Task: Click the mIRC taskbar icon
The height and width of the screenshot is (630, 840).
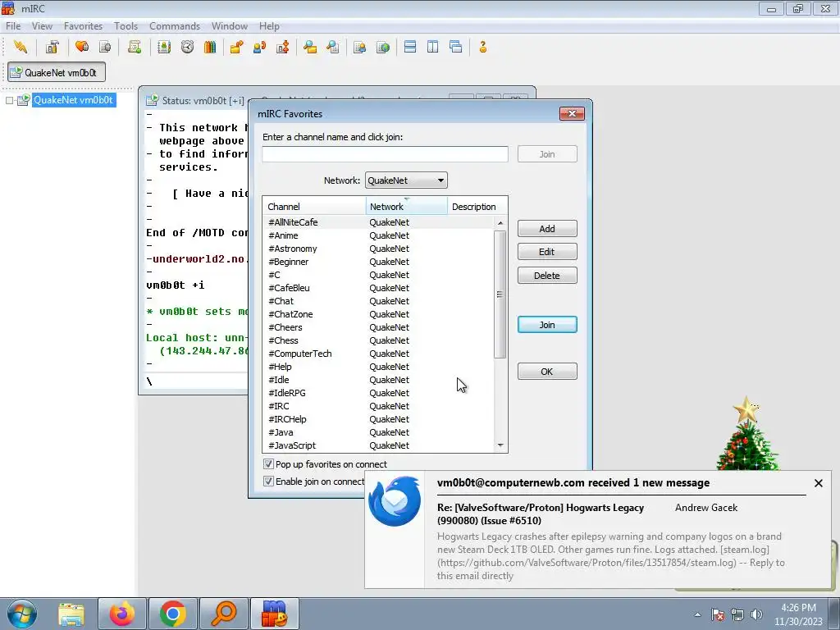Action: [x=274, y=614]
